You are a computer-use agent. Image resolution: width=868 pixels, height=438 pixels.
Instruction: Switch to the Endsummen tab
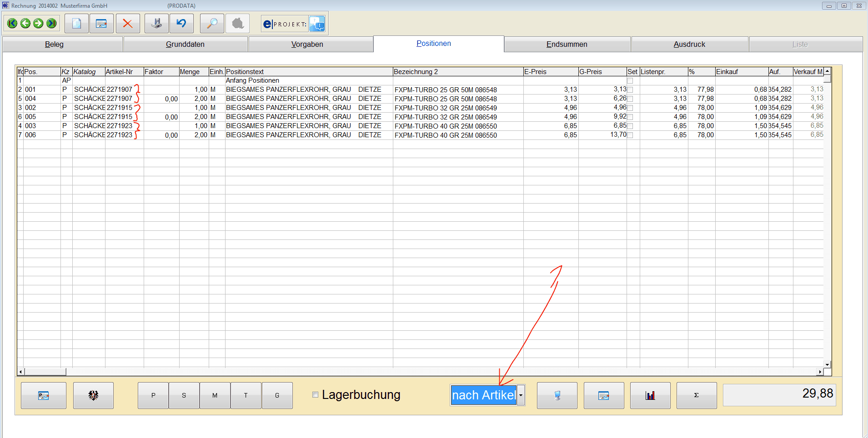pos(567,45)
